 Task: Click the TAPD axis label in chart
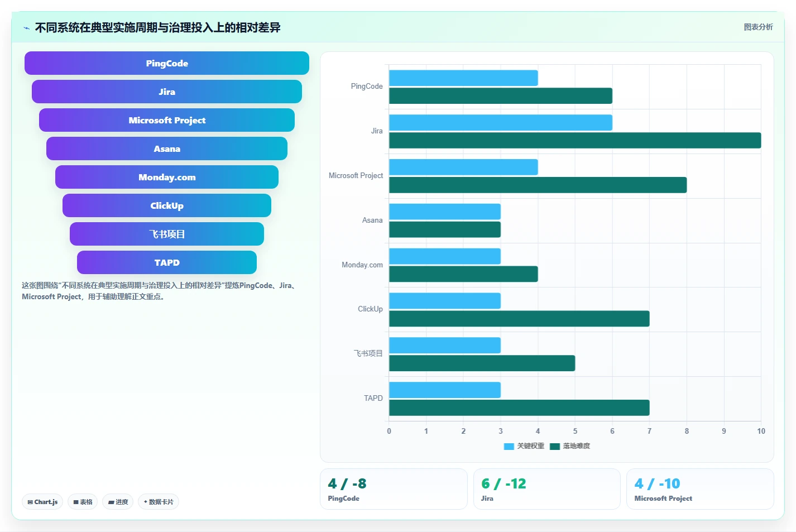[373, 399]
